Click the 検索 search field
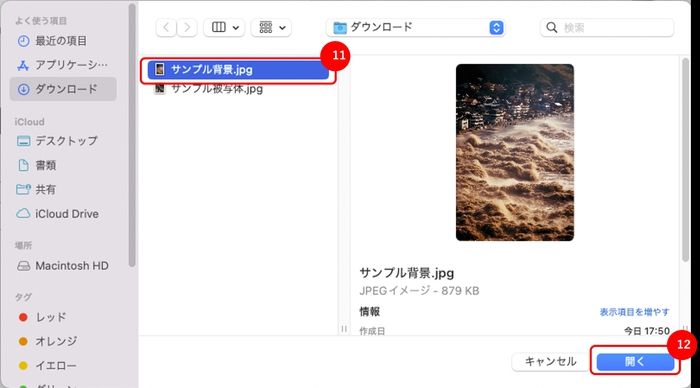The height and width of the screenshot is (388, 700). [x=607, y=28]
